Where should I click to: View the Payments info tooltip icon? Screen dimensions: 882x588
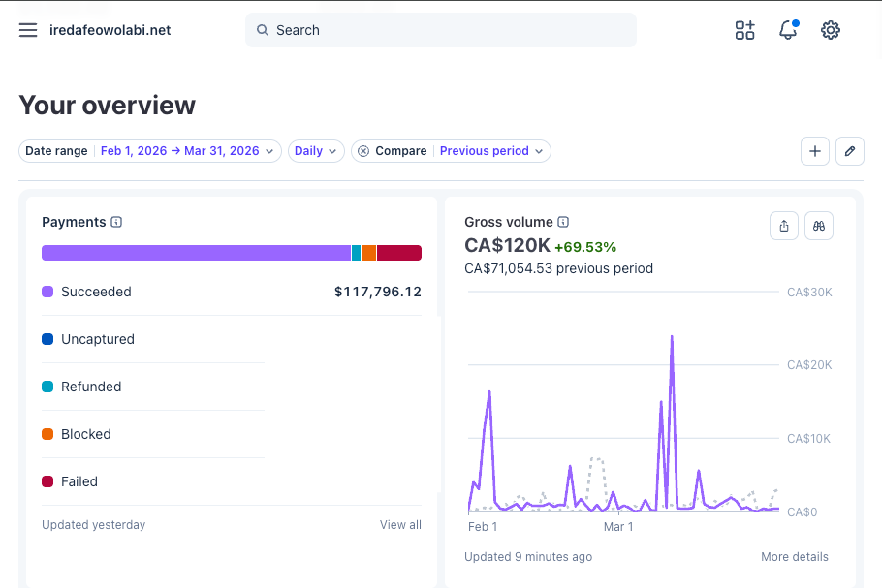(x=116, y=222)
